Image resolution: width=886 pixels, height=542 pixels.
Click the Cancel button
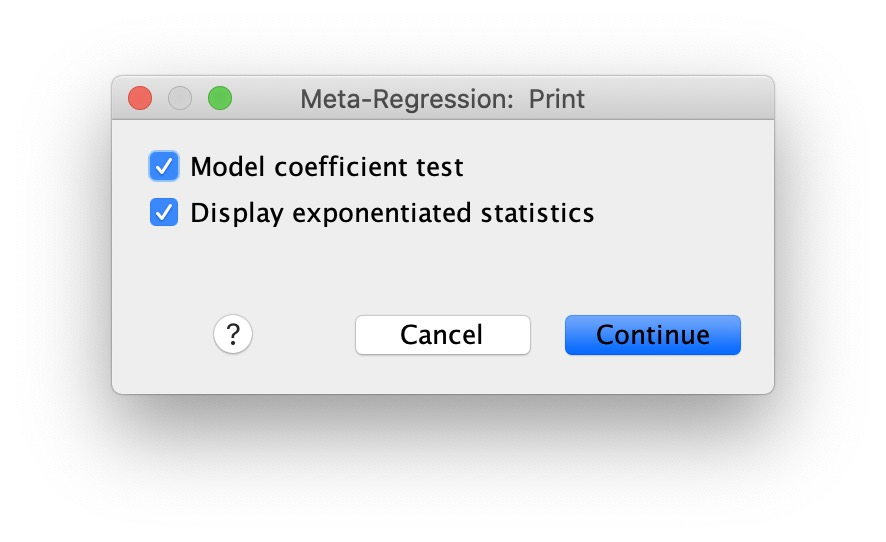(442, 335)
